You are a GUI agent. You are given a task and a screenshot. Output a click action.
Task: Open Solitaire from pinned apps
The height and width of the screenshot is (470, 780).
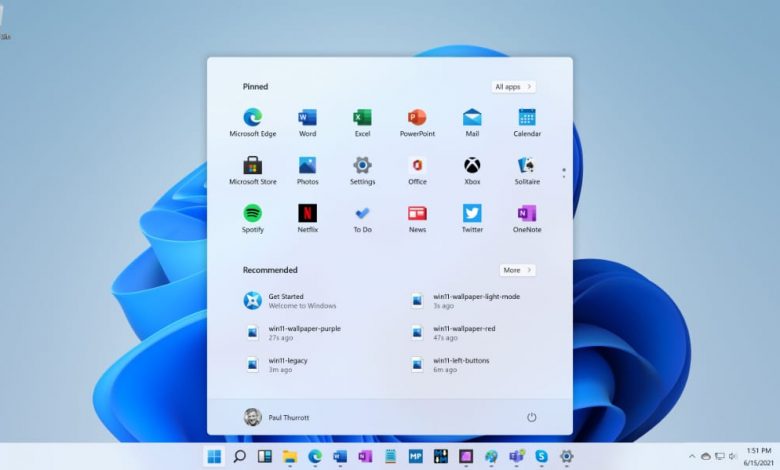click(x=527, y=170)
